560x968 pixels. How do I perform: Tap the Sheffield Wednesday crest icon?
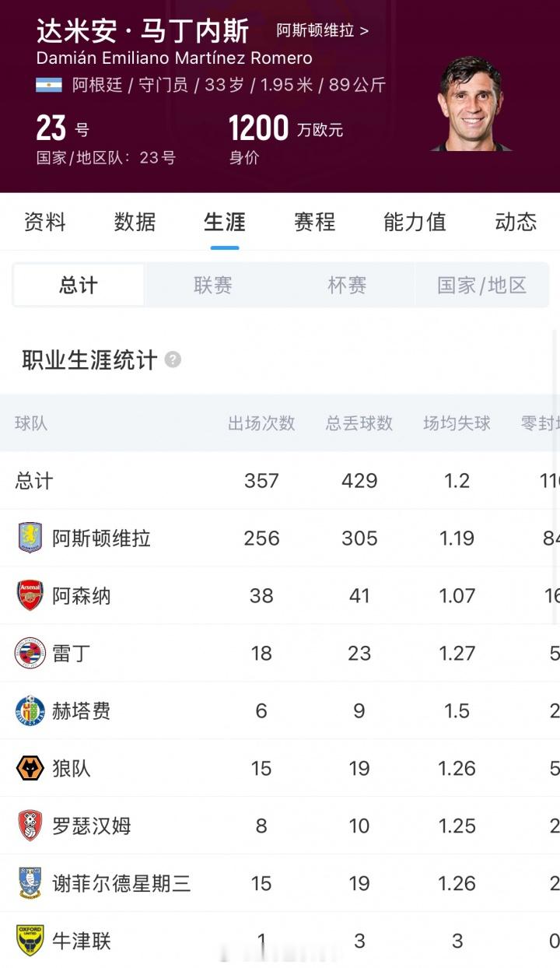pyautogui.click(x=30, y=883)
